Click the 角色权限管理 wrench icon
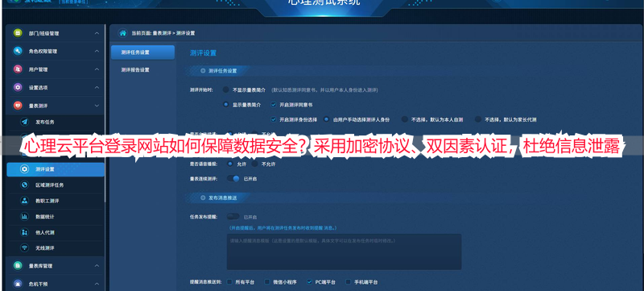 coord(18,52)
